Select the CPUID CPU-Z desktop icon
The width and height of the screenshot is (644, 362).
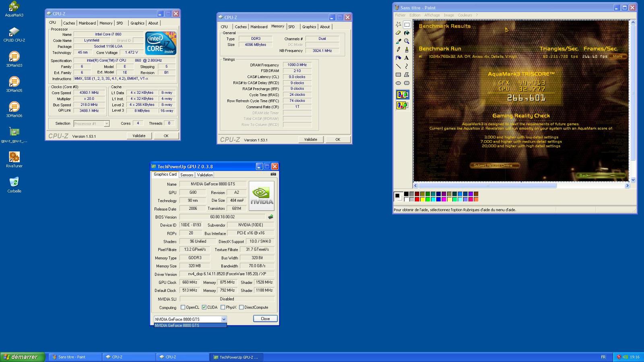[x=14, y=34]
